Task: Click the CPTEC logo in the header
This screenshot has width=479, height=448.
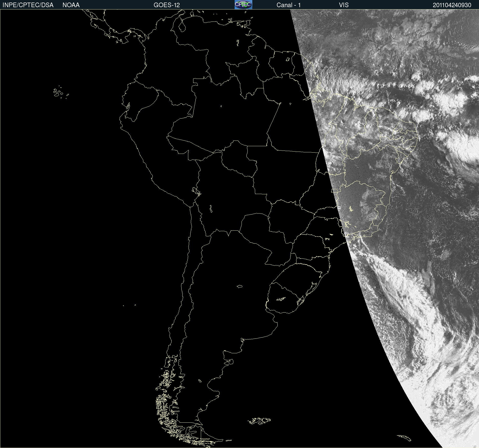Action: (x=243, y=5)
